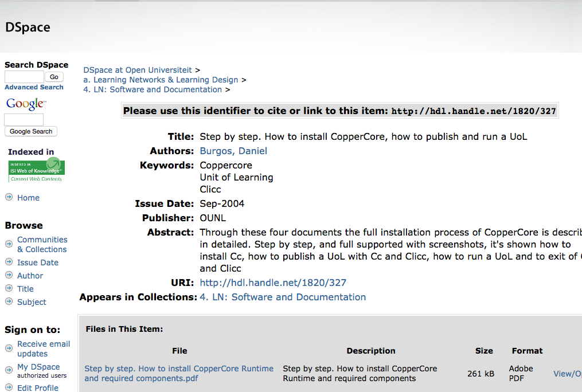Browse by Title in sidebar
This screenshot has width=582, height=392.
[x=25, y=289]
